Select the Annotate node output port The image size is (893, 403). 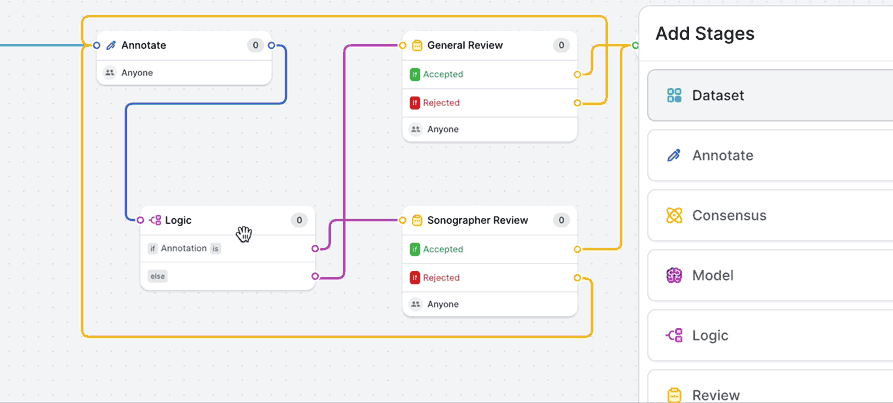(271, 45)
